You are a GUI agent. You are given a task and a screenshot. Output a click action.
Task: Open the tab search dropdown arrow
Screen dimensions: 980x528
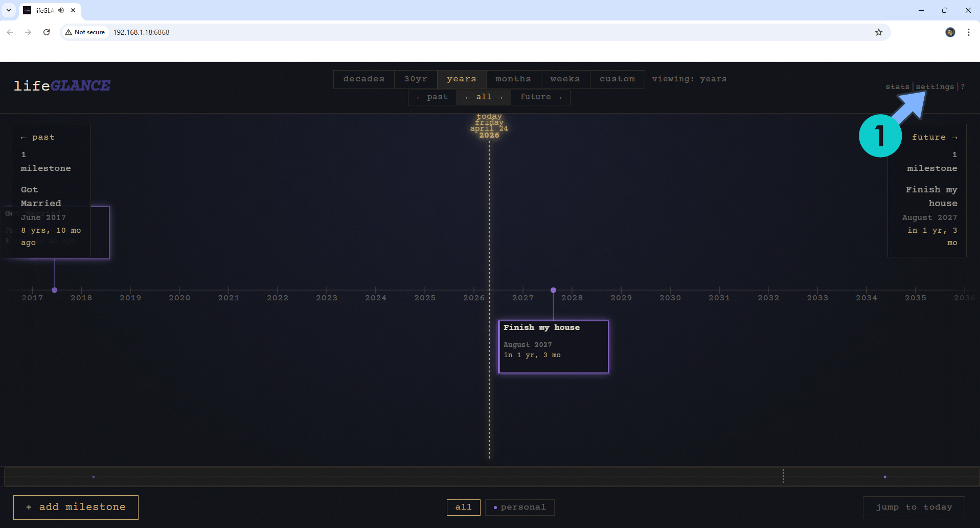9,10
